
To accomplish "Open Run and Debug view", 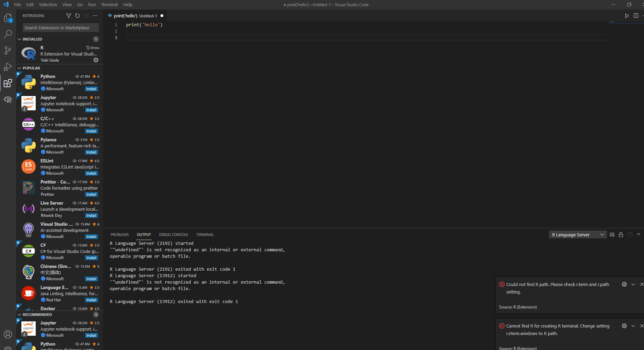I will pyautogui.click(x=8, y=67).
